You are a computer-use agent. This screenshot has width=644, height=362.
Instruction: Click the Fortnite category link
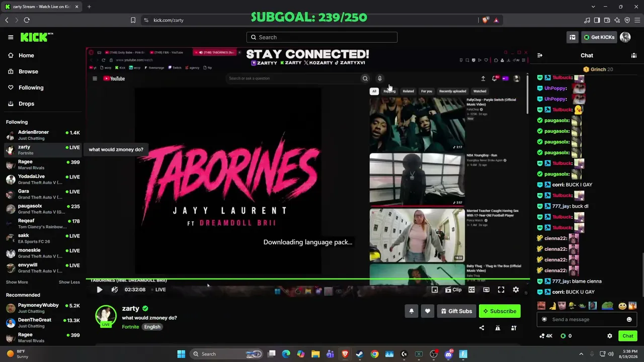(x=130, y=327)
